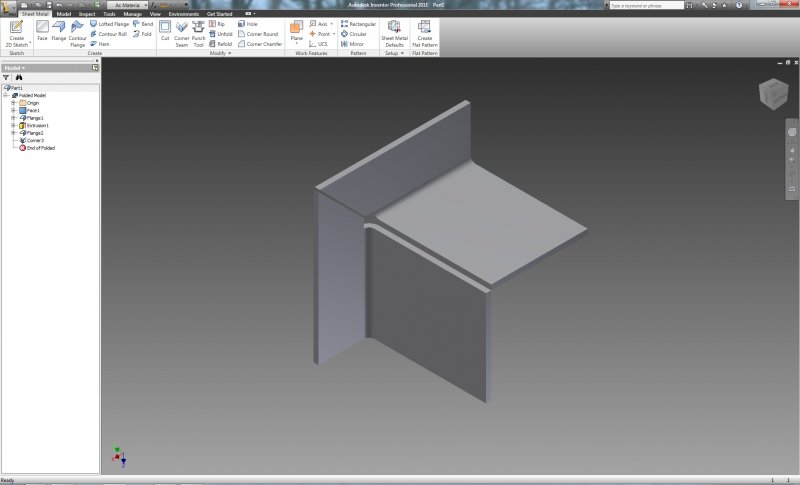Expand the Extrusion1 tree node

point(13,125)
